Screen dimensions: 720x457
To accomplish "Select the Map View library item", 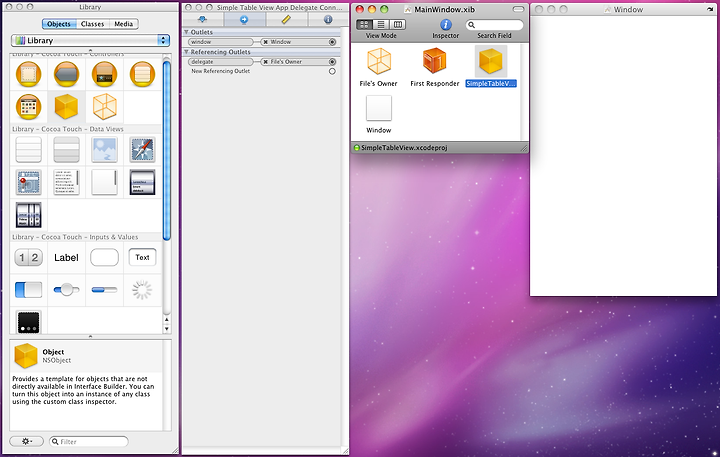I will (x=28, y=182).
